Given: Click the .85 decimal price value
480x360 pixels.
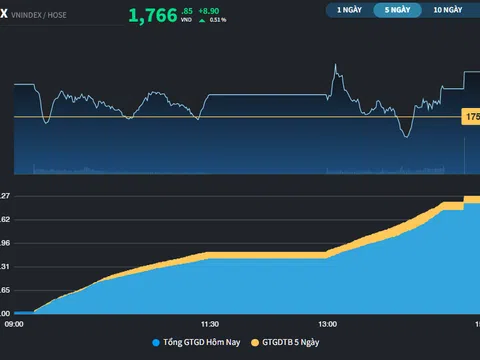Looking at the screenshot, I should click(x=187, y=11).
